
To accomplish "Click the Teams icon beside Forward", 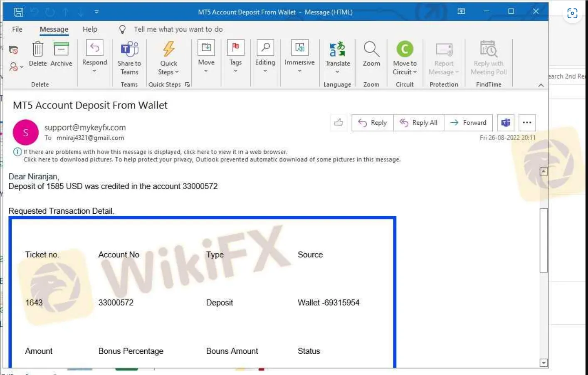I will click(506, 123).
